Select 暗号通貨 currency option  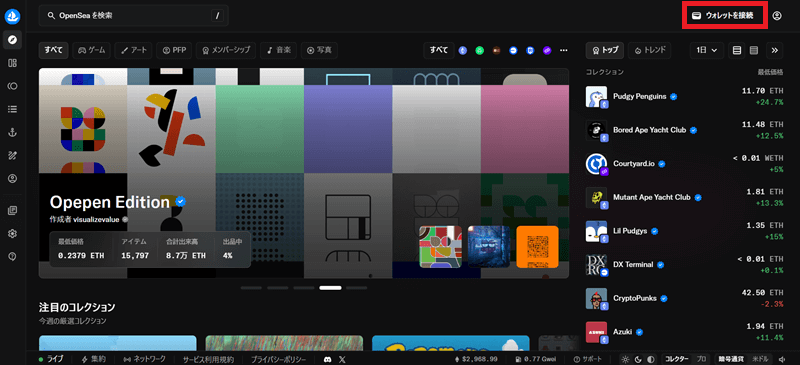(731, 359)
